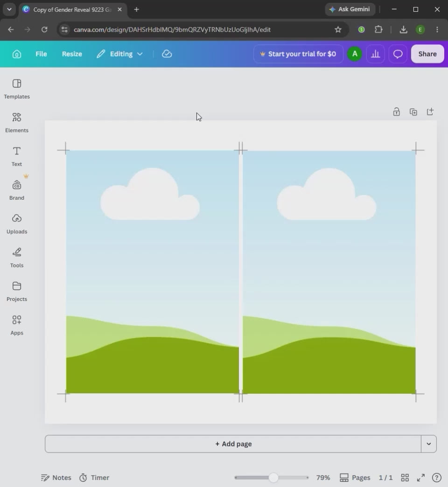
Task: Open the Chrome tab search dropdown
Action: [9, 9]
